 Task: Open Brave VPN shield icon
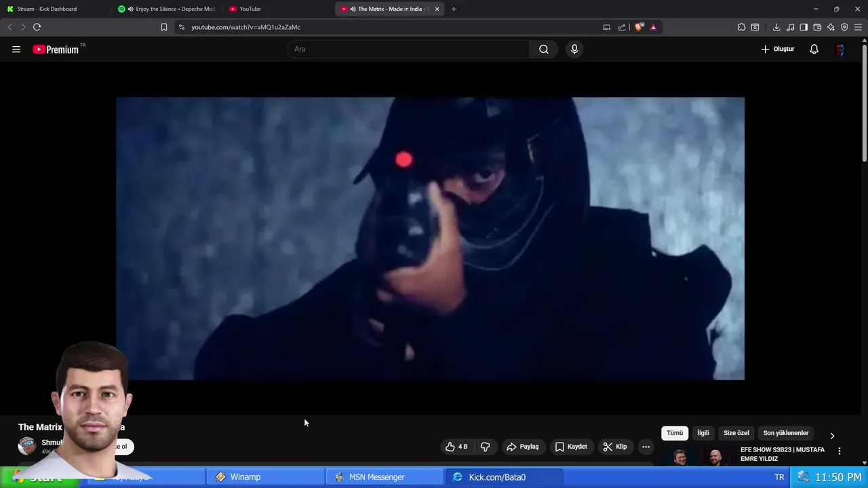(x=844, y=27)
